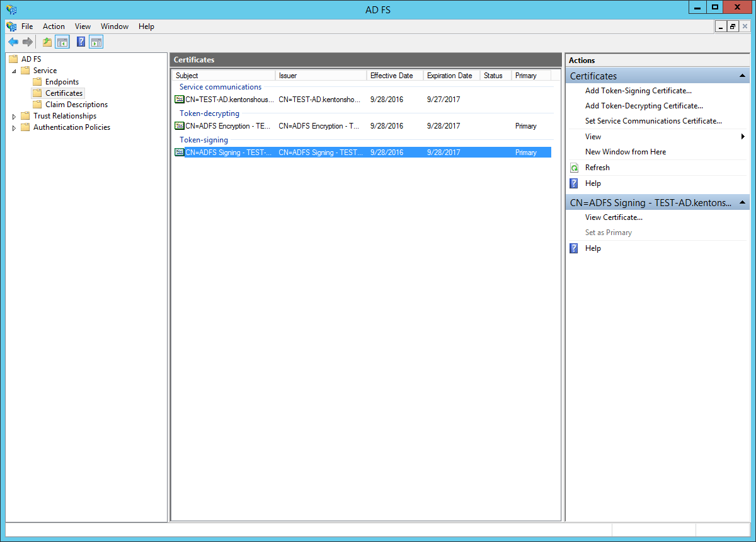Click the Up one level toolbar icon
The height and width of the screenshot is (542, 756).
coord(47,42)
